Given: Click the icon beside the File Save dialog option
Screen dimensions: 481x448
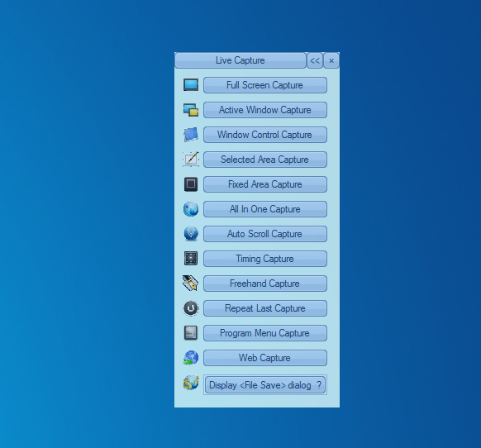Looking at the screenshot, I should pos(191,383).
